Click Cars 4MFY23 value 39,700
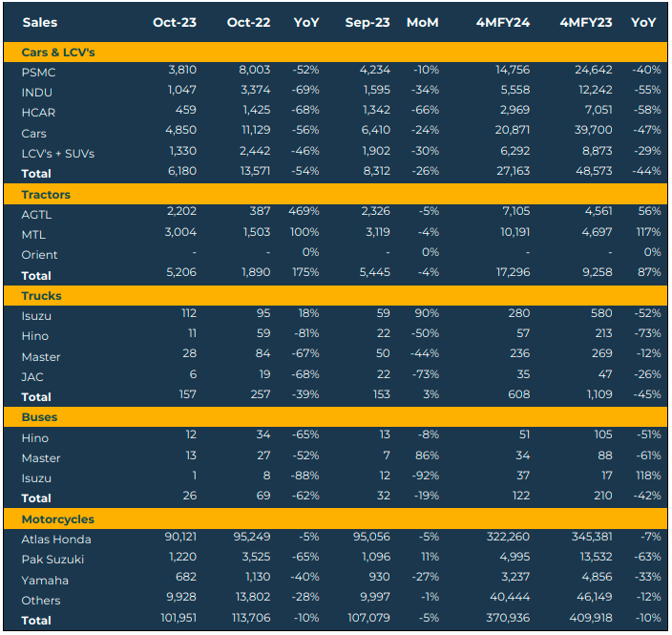 (x=593, y=130)
